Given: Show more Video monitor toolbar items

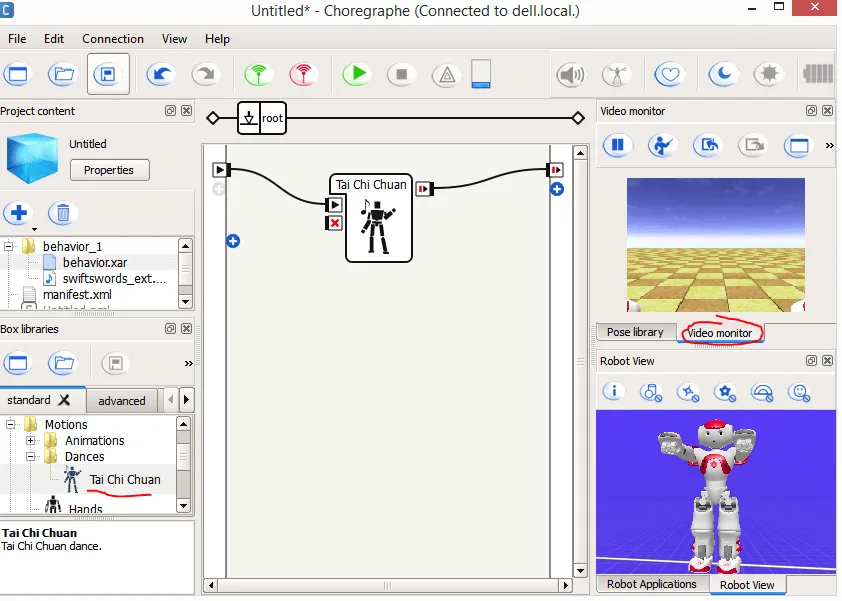Looking at the screenshot, I should click(x=830, y=145).
